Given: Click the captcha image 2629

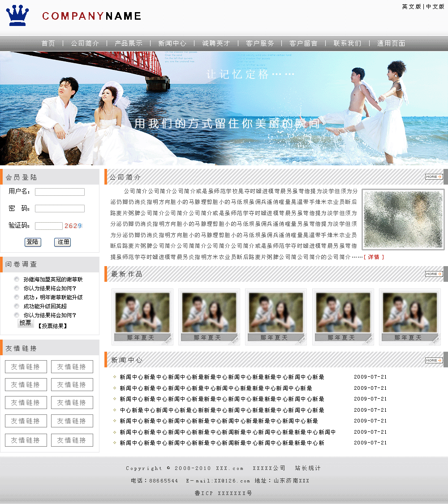Looking at the screenshot, I should coord(73,226).
